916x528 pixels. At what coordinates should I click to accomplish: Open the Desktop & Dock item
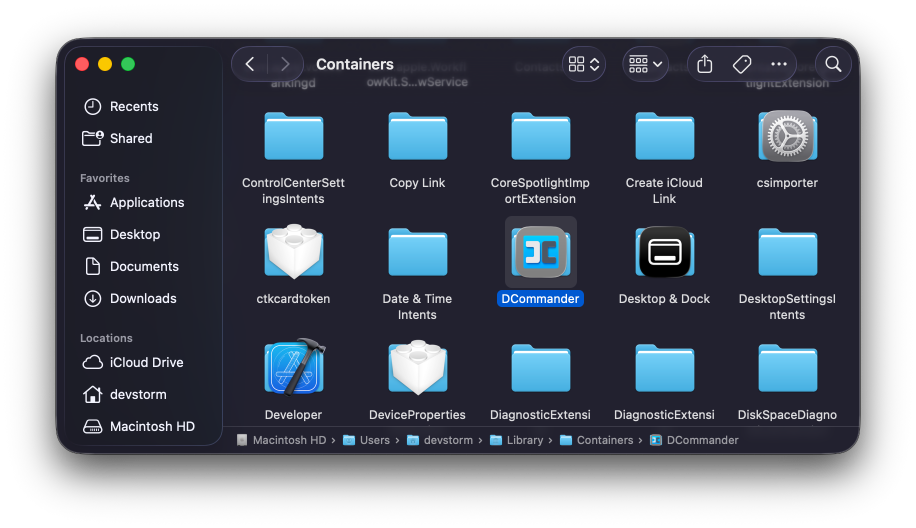664,252
